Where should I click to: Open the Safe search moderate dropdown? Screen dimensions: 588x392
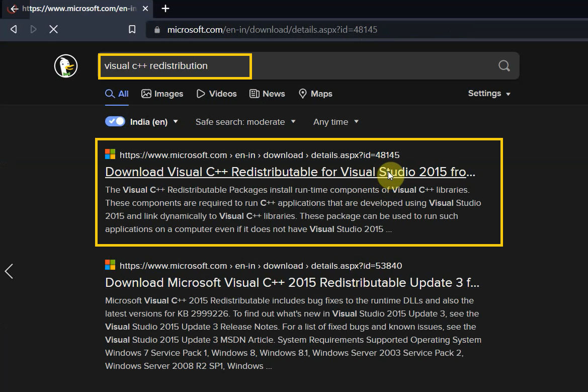pyautogui.click(x=245, y=121)
